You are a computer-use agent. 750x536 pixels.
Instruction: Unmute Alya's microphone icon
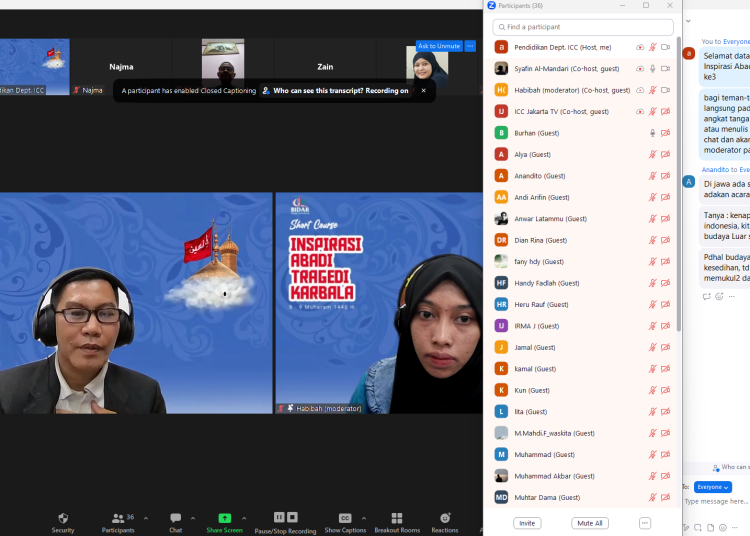click(652, 154)
